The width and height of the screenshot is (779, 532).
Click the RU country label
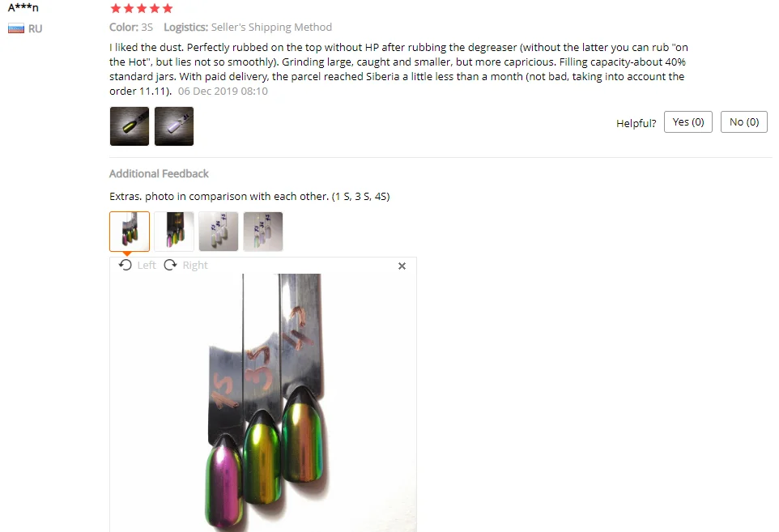click(36, 29)
